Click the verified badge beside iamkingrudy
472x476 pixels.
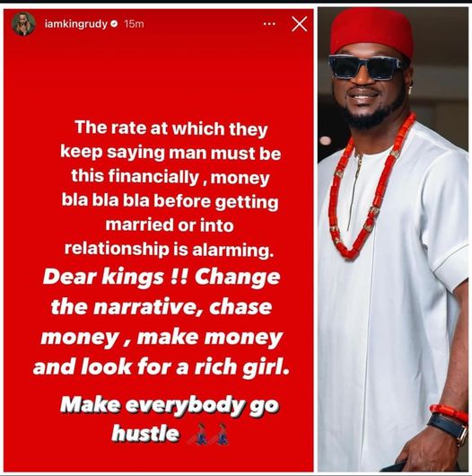click(114, 23)
